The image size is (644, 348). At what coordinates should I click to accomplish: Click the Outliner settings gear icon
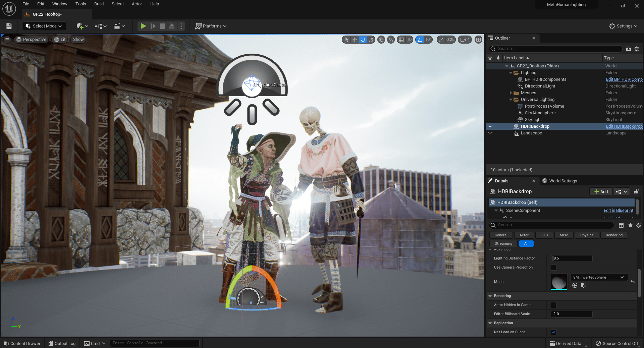637,49
